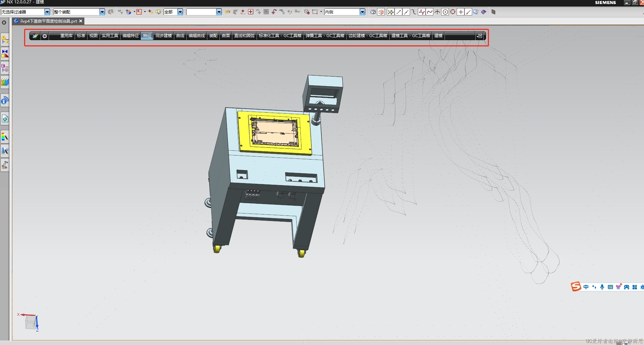Select the last 建模 tab

(x=438, y=36)
